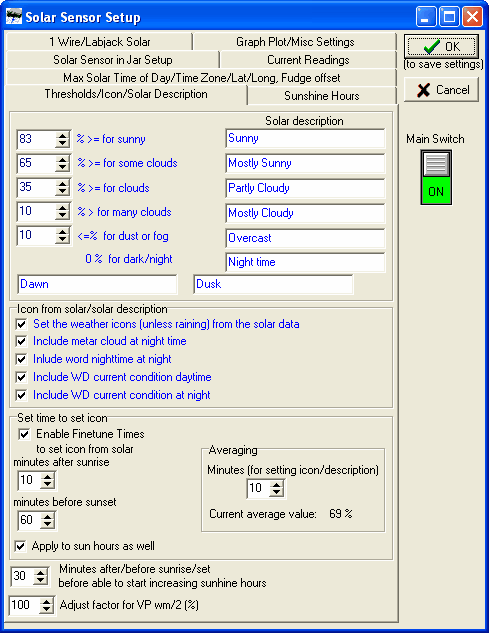Toggle Include WD current condition daytime checkbox
This screenshot has width=489, height=633.
(x=21, y=377)
